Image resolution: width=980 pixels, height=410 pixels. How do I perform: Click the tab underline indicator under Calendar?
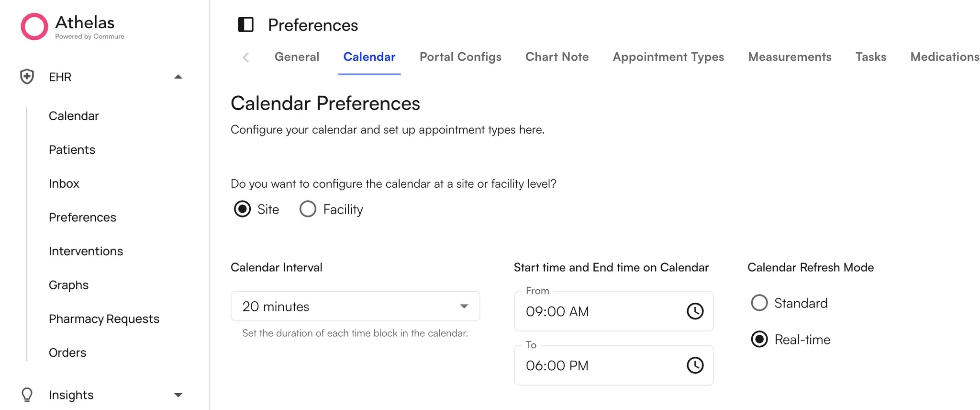[x=369, y=73]
